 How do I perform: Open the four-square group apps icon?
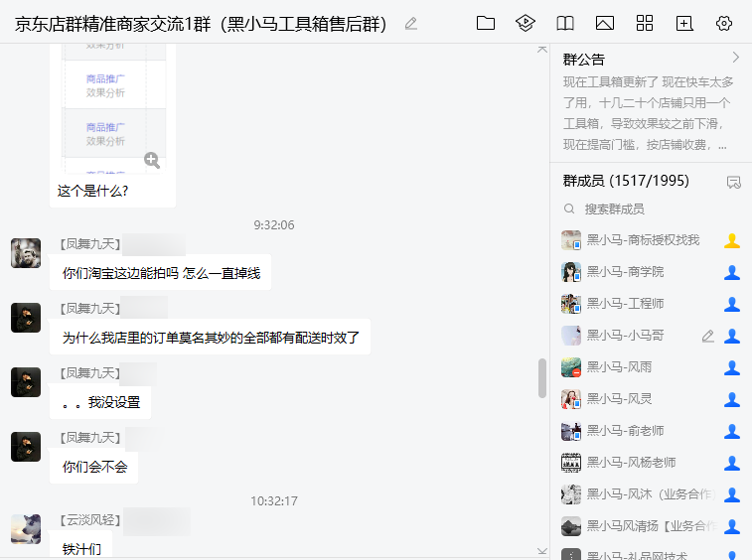pyautogui.click(x=645, y=24)
